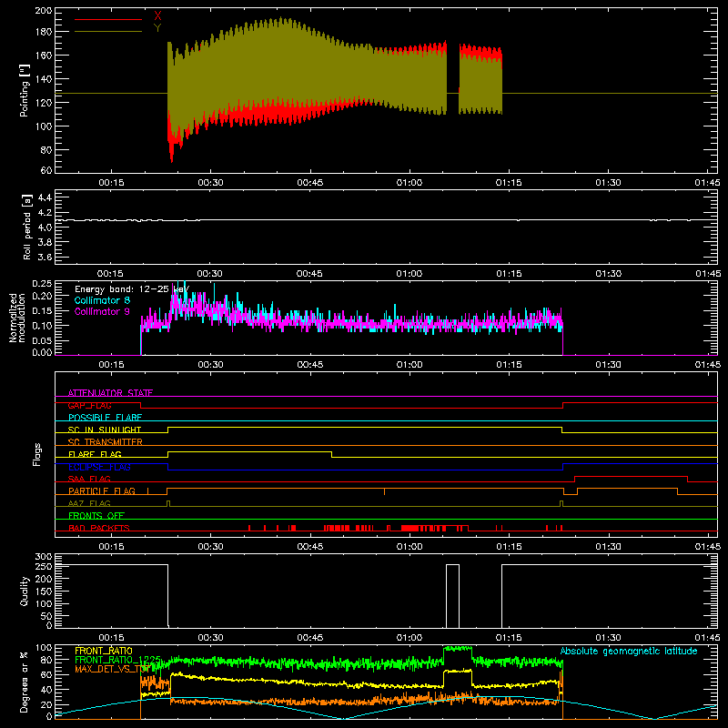Click the 300 tick on Quality axis
Screen dimensions: 728x728
point(44,557)
